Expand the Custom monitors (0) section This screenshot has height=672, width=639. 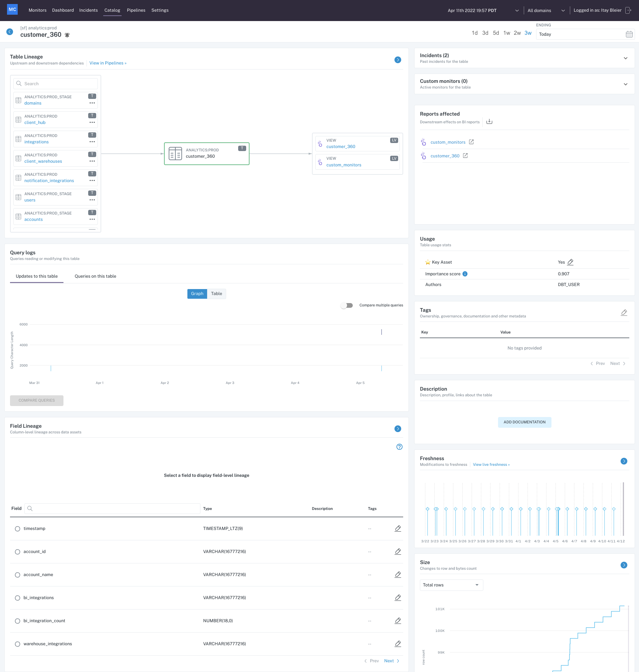tap(625, 84)
